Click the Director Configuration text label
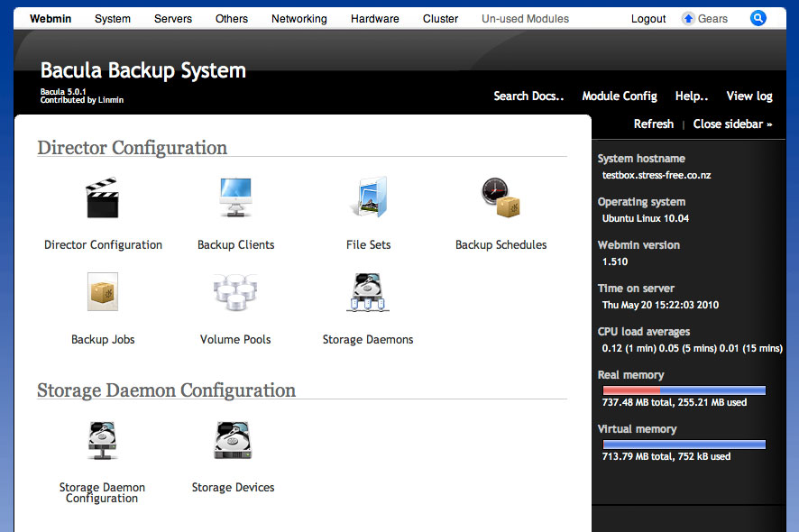799x532 pixels. [x=103, y=244]
